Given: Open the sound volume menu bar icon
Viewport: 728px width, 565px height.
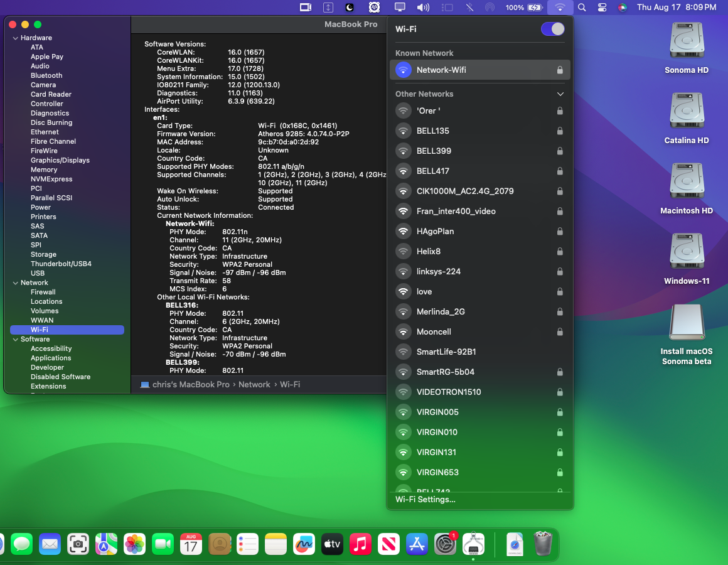Looking at the screenshot, I should (x=423, y=7).
